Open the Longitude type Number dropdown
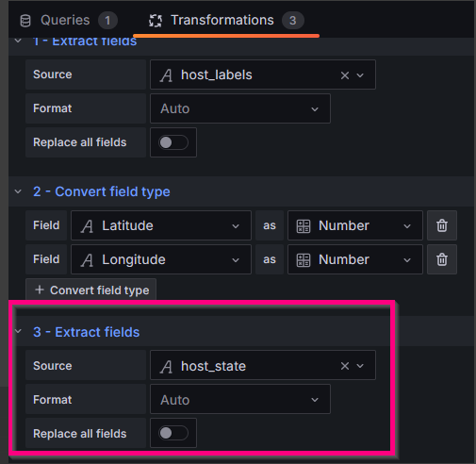 [355, 259]
